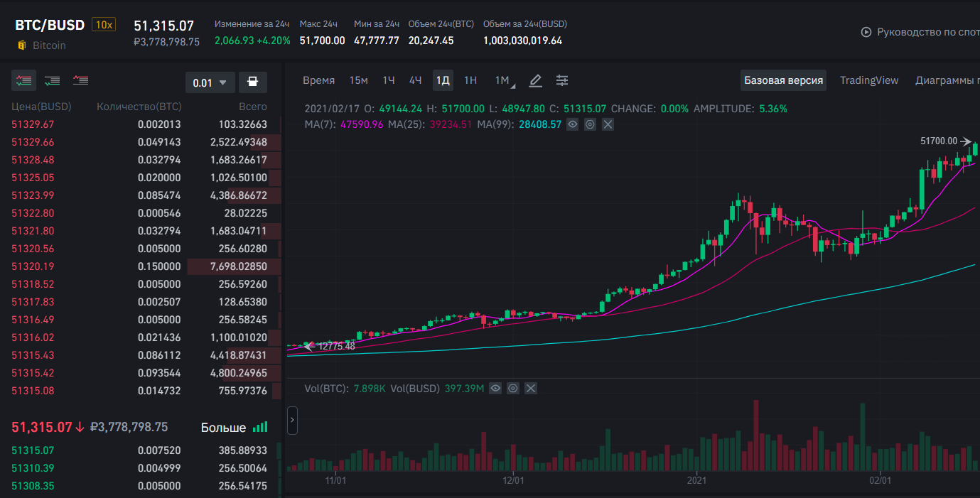Click the Больше link in order book

point(223,428)
